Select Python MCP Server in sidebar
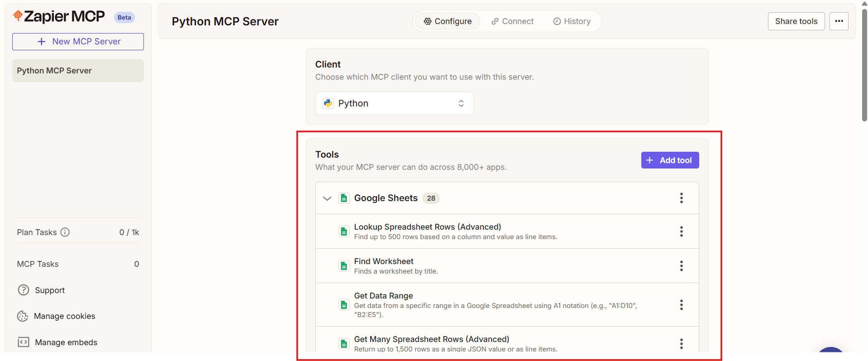 pos(78,71)
